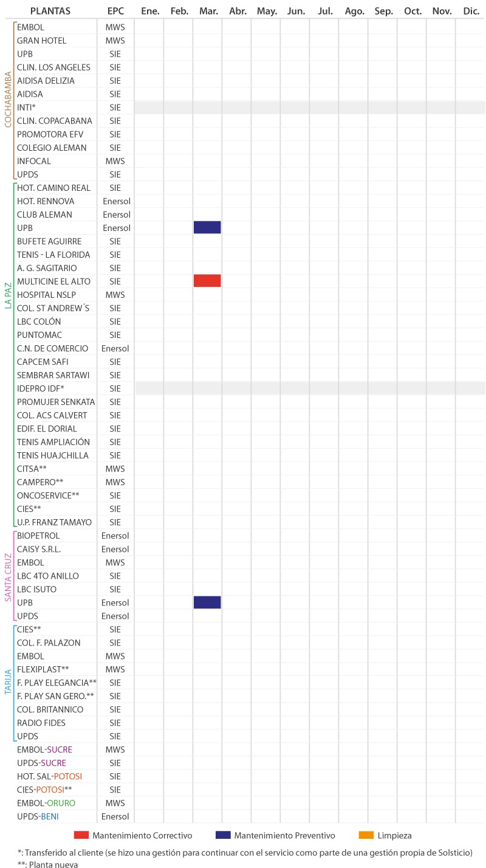Click the AIDISA DELIZIA plant name
The width and height of the screenshot is (486, 868).
tap(46, 81)
